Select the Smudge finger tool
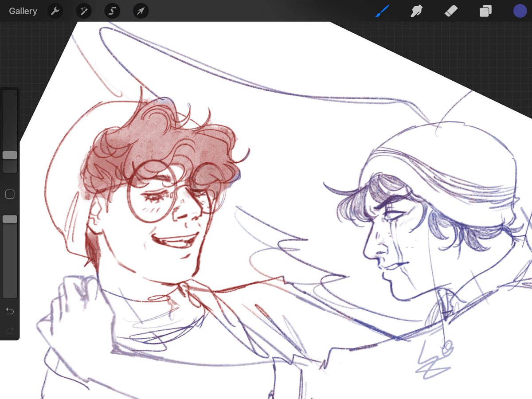532x399 pixels. (416, 11)
